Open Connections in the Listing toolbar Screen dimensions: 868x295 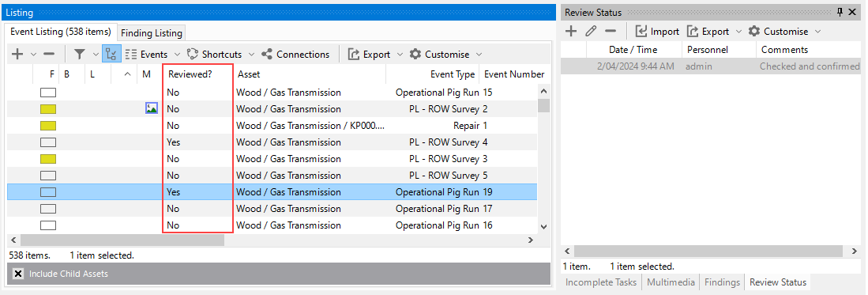[x=295, y=55]
